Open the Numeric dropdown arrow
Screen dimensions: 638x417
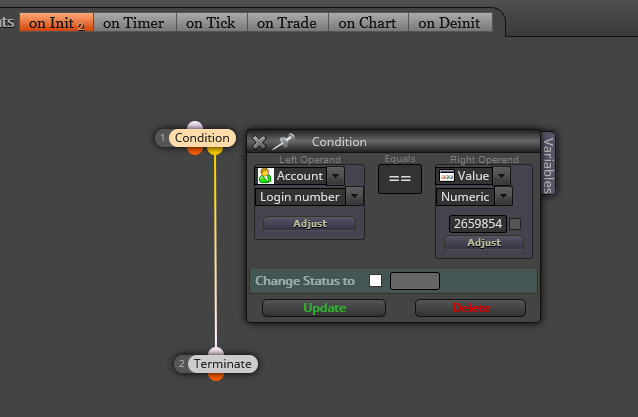point(504,196)
